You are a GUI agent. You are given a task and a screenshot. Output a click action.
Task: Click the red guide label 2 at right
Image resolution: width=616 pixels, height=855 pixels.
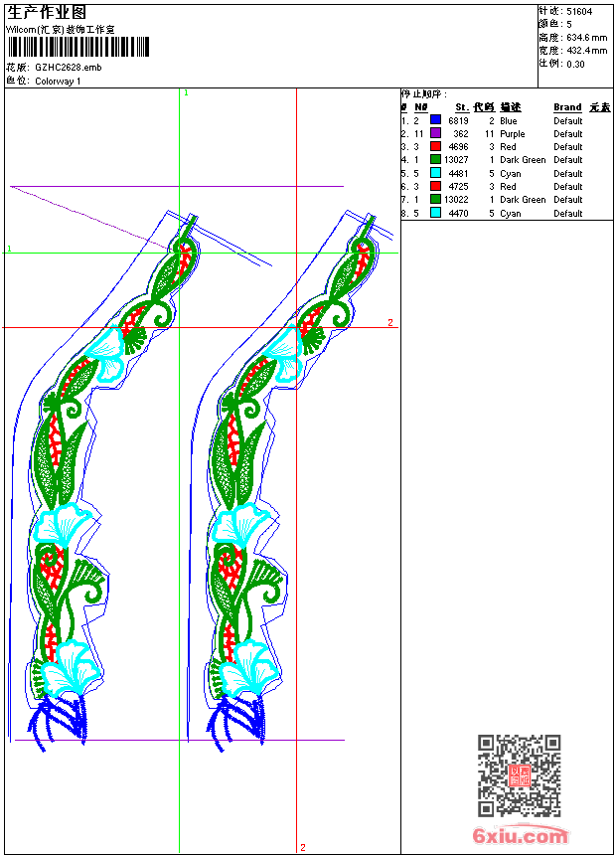[x=390, y=323]
